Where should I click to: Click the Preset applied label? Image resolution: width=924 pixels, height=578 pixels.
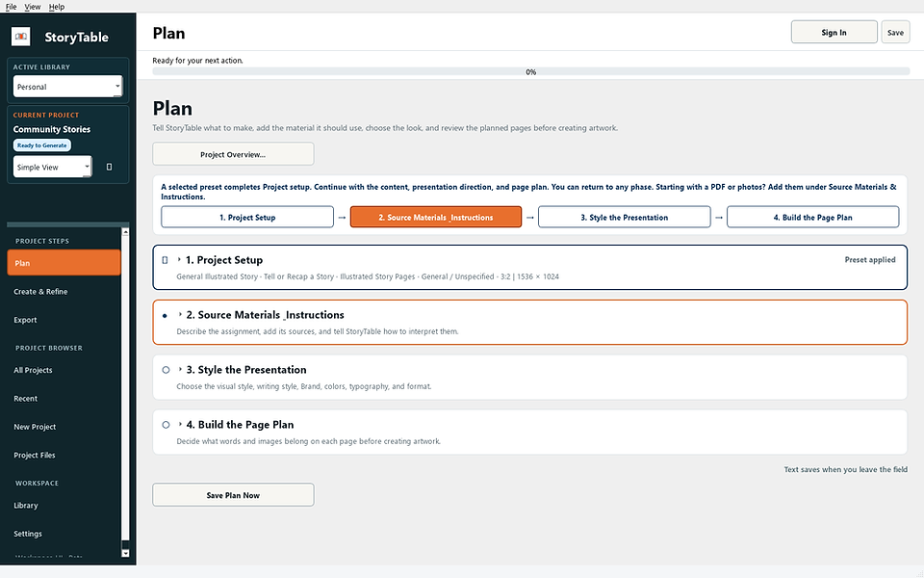870,259
